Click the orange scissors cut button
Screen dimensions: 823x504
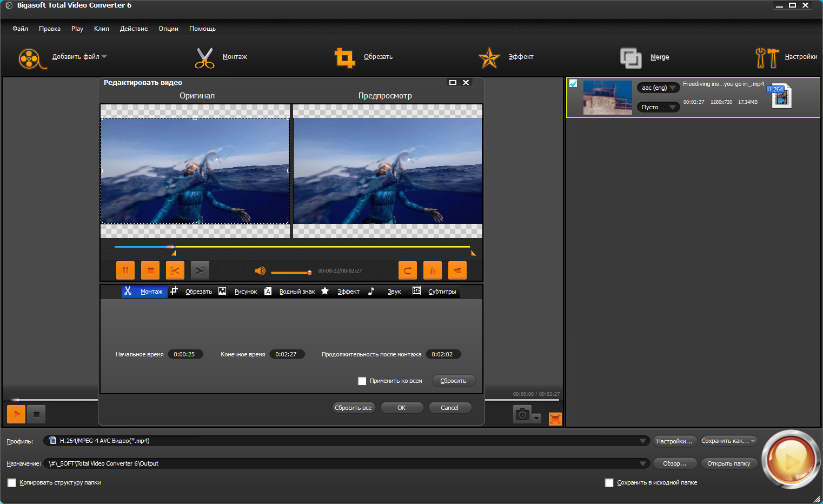coord(175,270)
